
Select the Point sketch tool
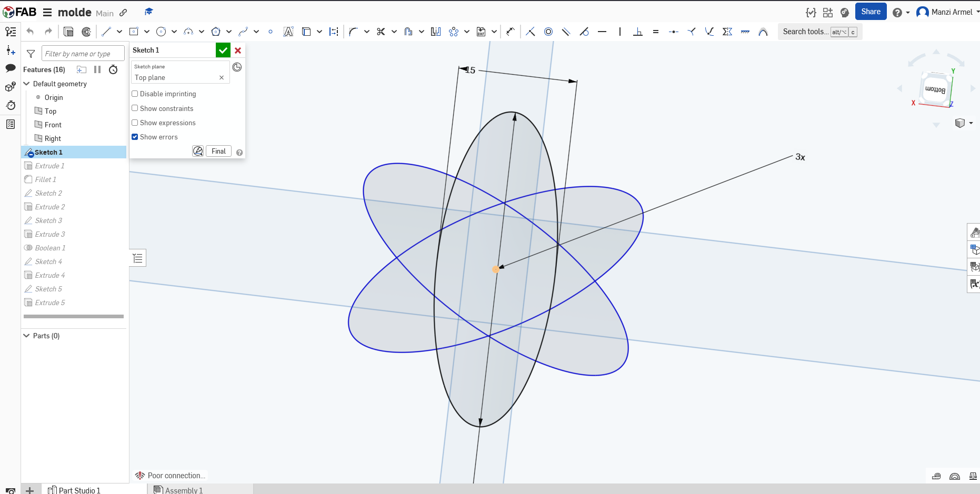click(x=271, y=32)
